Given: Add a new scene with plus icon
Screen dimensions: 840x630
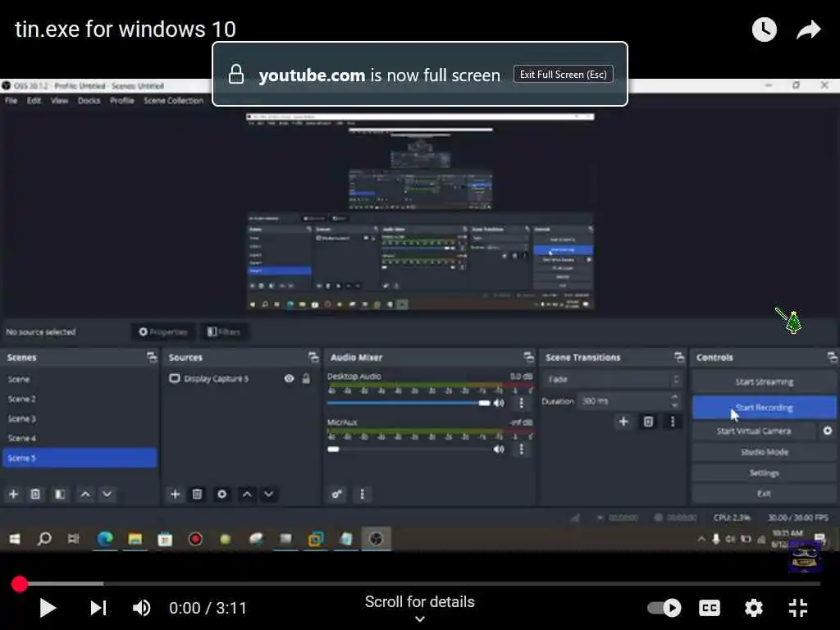Looking at the screenshot, I should [x=13, y=494].
